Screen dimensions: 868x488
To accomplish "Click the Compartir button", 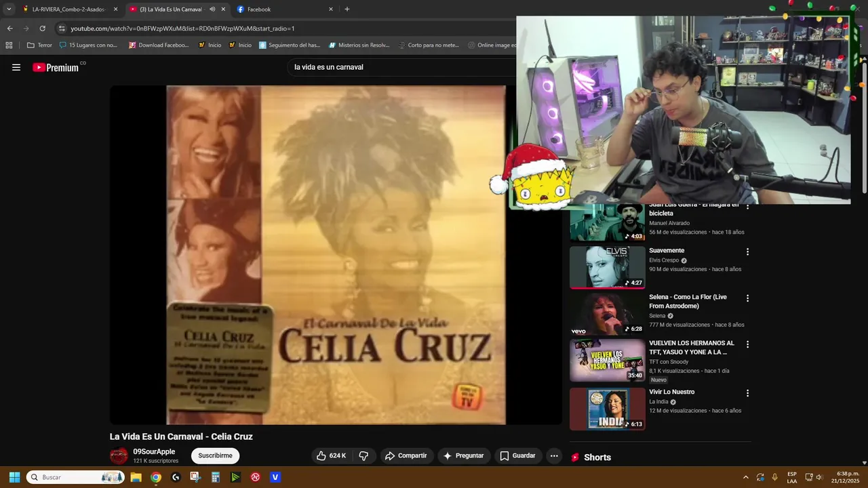I will coord(406,455).
